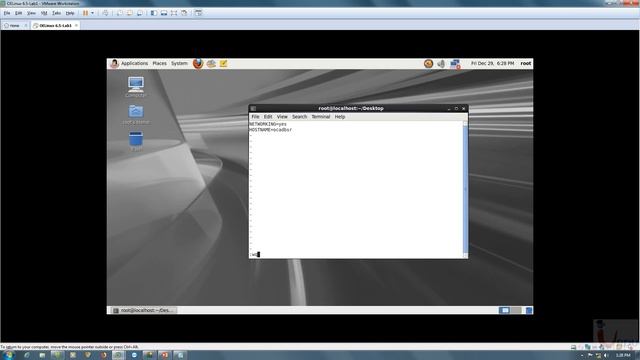
Task: Open the Computer desktop icon
Action: (x=136, y=87)
